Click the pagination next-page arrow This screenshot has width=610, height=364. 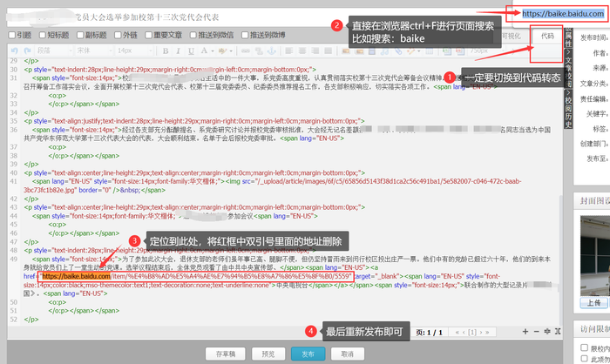coord(481,332)
